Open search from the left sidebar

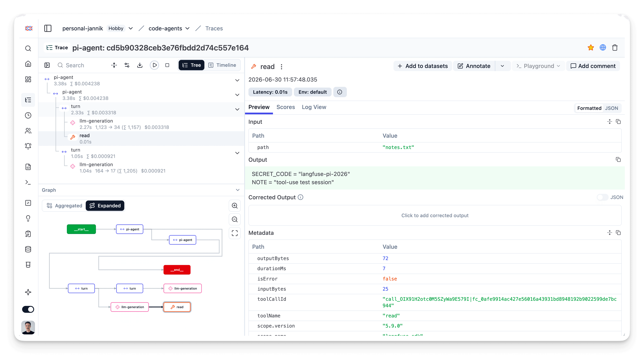(28, 48)
